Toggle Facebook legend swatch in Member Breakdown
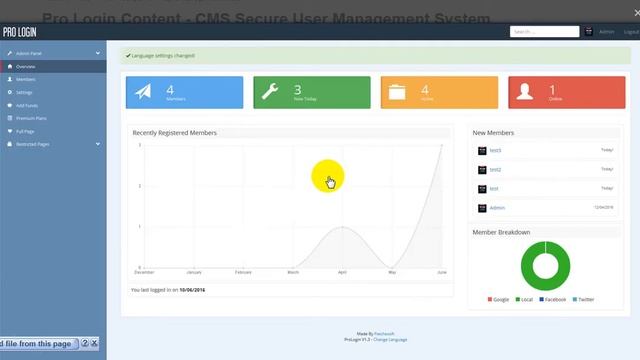 [542, 300]
